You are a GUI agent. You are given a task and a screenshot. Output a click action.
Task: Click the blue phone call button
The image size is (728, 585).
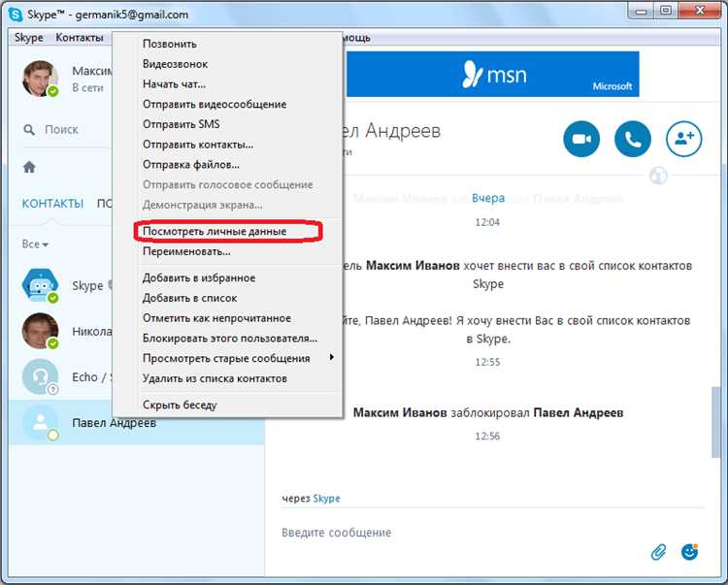click(x=632, y=139)
